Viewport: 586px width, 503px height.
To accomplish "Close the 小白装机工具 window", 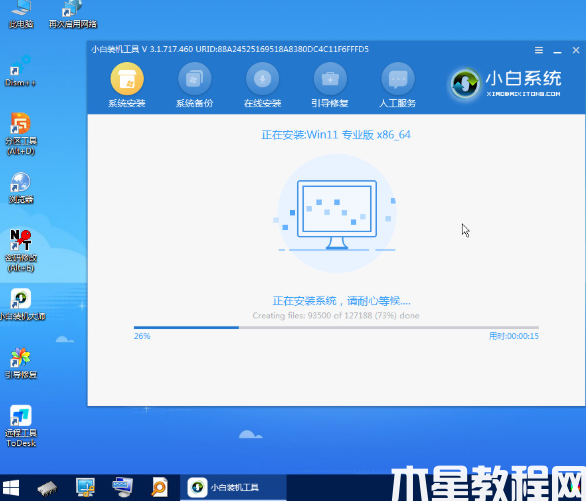I will (576, 50).
